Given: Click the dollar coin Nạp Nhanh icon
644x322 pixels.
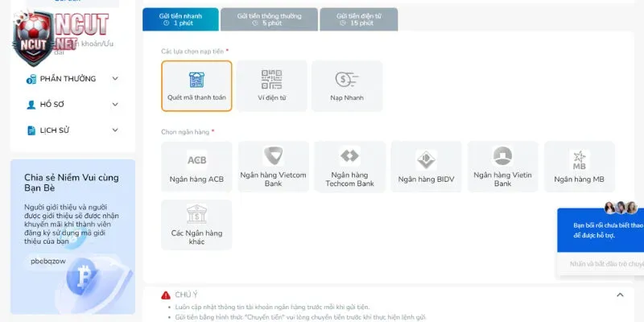Looking at the screenshot, I should (x=347, y=80).
